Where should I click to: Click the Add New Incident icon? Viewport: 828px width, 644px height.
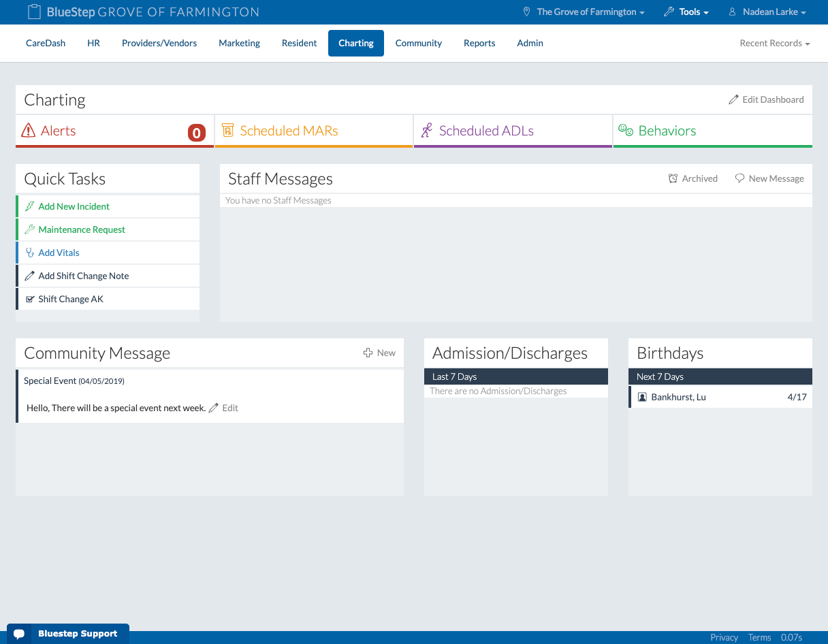coord(29,206)
